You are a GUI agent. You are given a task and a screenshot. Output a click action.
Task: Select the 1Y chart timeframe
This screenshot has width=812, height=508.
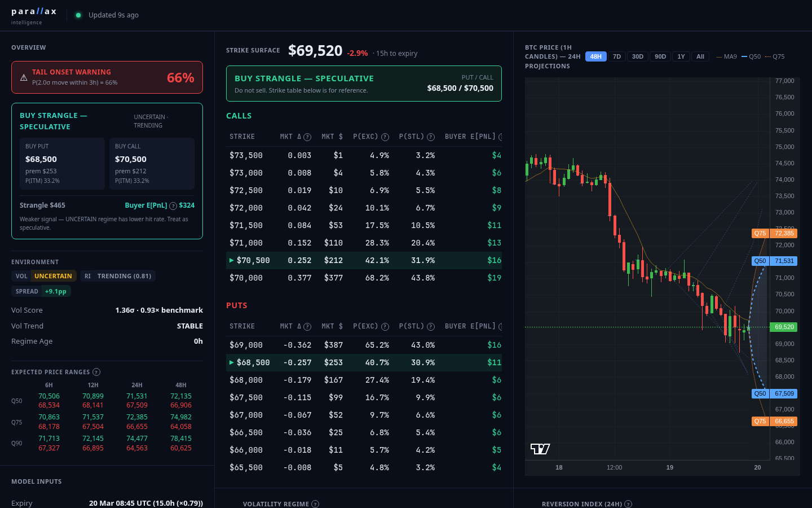point(681,56)
